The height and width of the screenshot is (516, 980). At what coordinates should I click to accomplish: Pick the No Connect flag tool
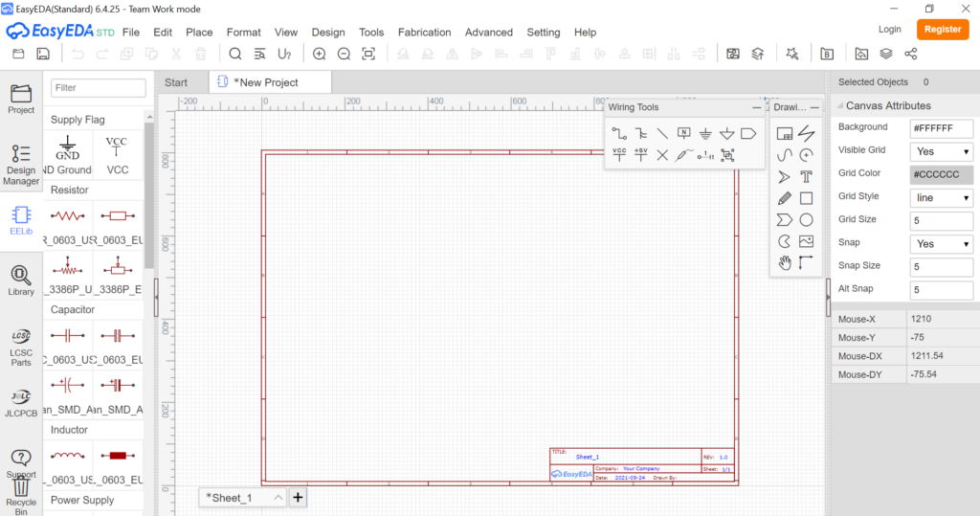pos(662,154)
